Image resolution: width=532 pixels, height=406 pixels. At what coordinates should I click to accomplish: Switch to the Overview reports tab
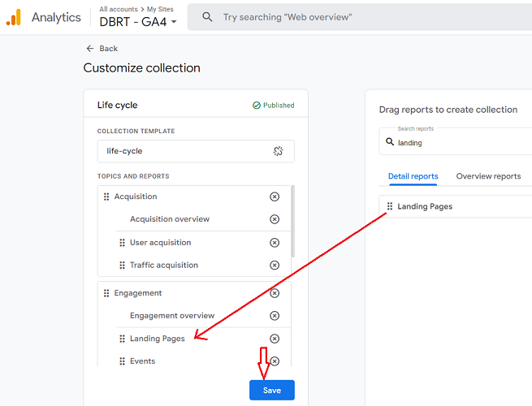(488, 176)
